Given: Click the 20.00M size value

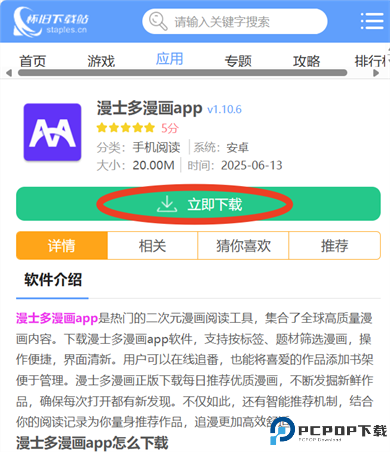Looking at the screenshot, I should coord(153,165).
